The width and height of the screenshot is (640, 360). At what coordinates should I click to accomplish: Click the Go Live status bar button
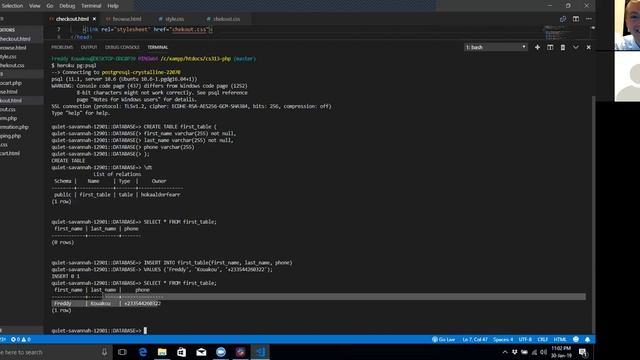pyautogui.click(x=443, y=340)
